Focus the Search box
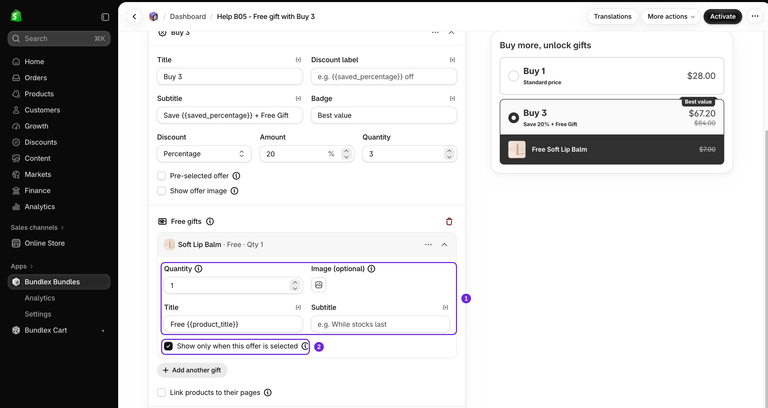768x408 pixels. point(59,39)
